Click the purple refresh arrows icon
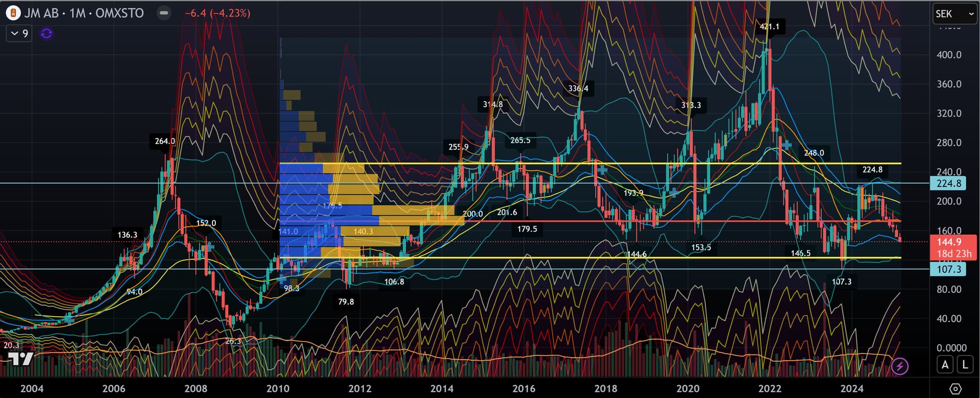980x398 pixels. coord(46,34)
